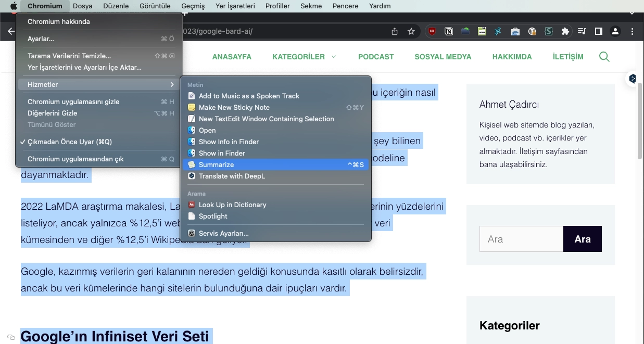Open the Dosya menu
644x344 pixels.
pos(83,6)
